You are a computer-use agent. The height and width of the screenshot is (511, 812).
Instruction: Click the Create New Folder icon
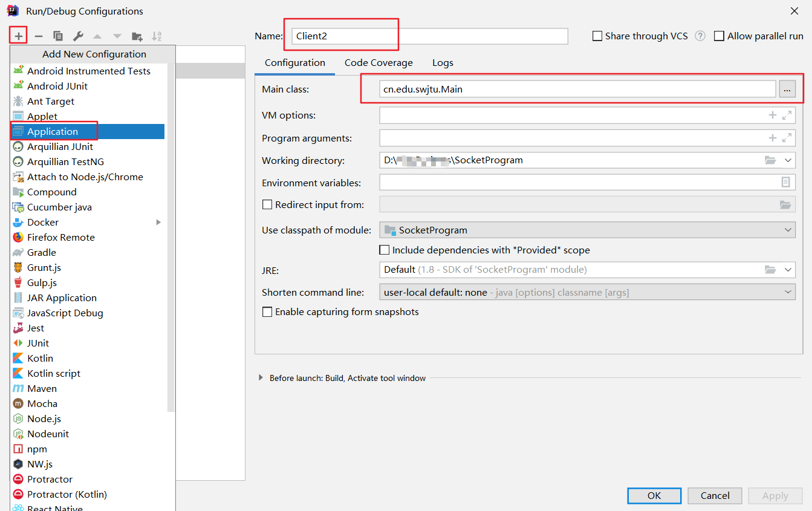pos(137,36)
